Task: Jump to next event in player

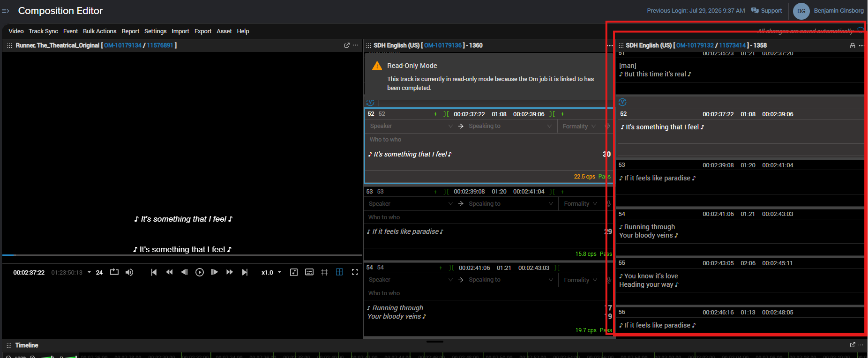Action: tap(245, 272)
